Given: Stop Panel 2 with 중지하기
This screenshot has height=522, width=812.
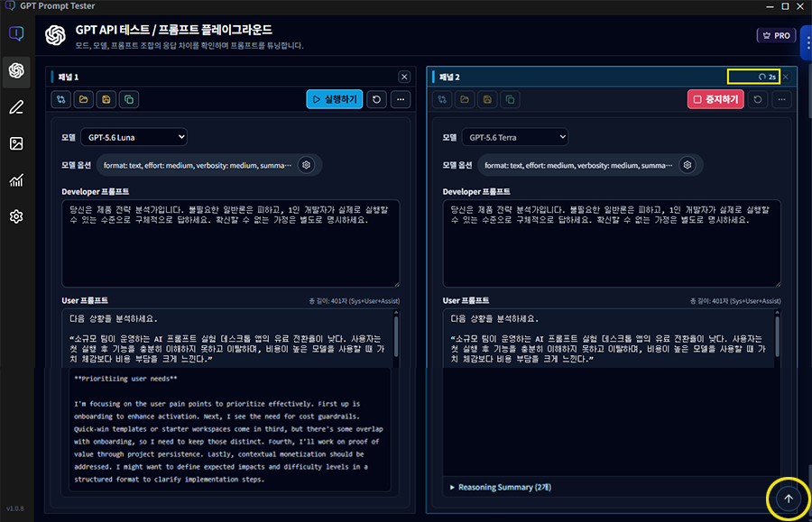Looking at the screenshot, I should 715,99.
